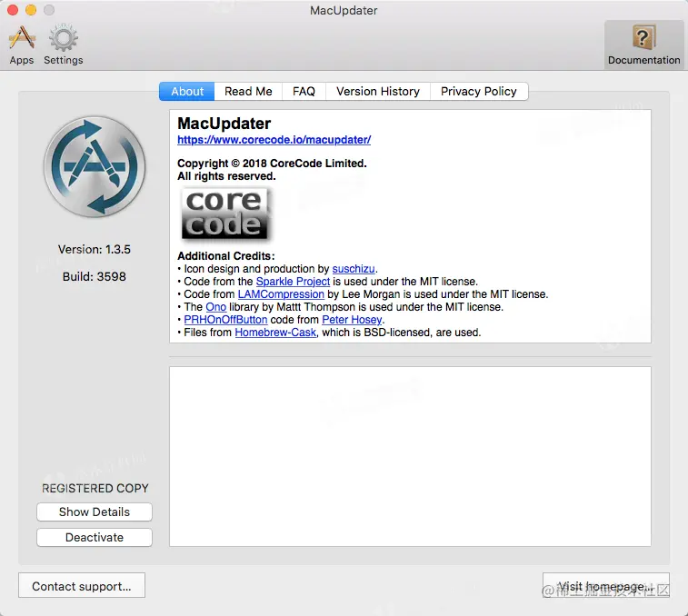Image resolution: width=688 pixels, height=616 pixels.
Task: Click the Copyright 2018 CoreCode Limited text
Action: click(272, 164)
